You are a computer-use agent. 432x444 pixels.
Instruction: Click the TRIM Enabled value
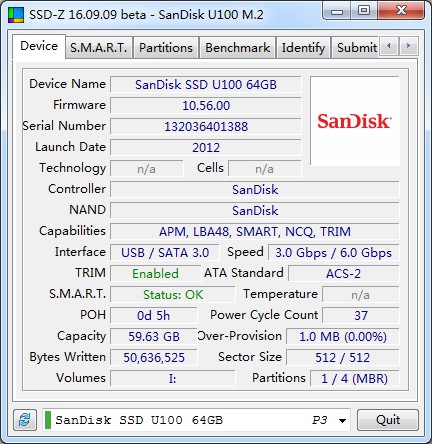[156, 274]
